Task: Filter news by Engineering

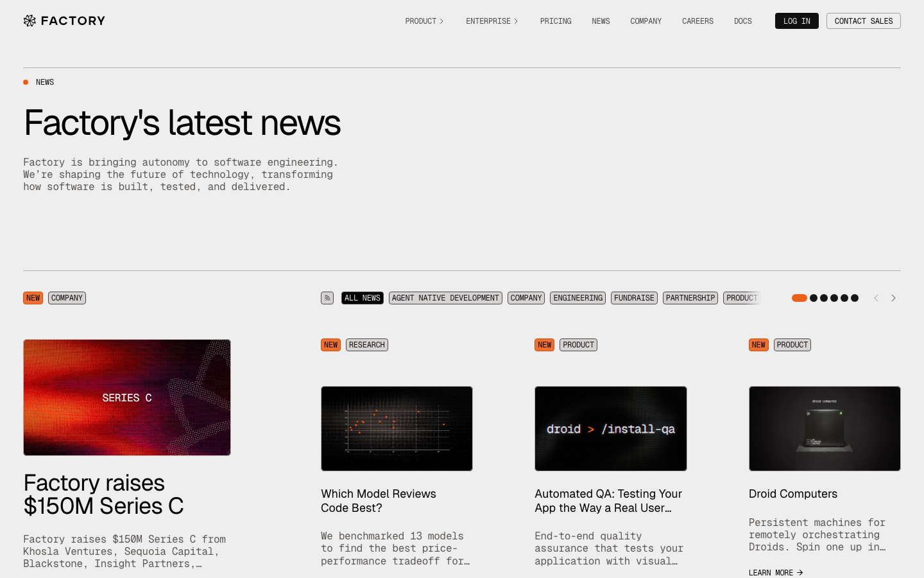Action: pyautogui.click(x=578, y=298)
